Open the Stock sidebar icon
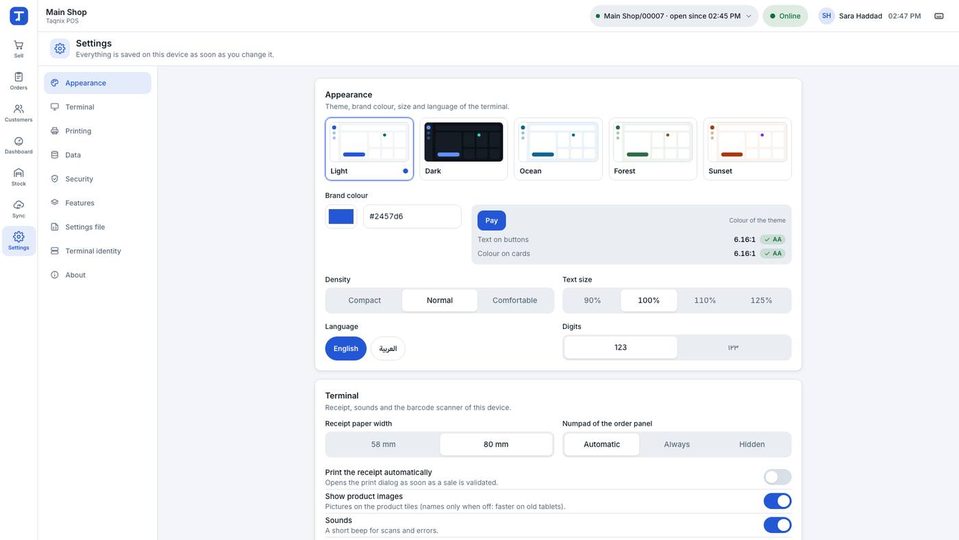Image resolution: width=959 pixels, height=540 pixels. click(x=18, y=177)
